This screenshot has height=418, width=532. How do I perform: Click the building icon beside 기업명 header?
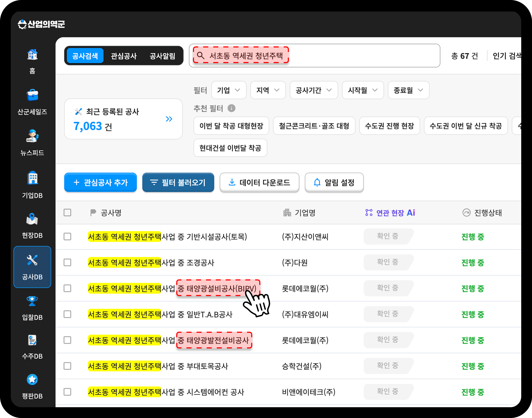(x=287, y=213)
